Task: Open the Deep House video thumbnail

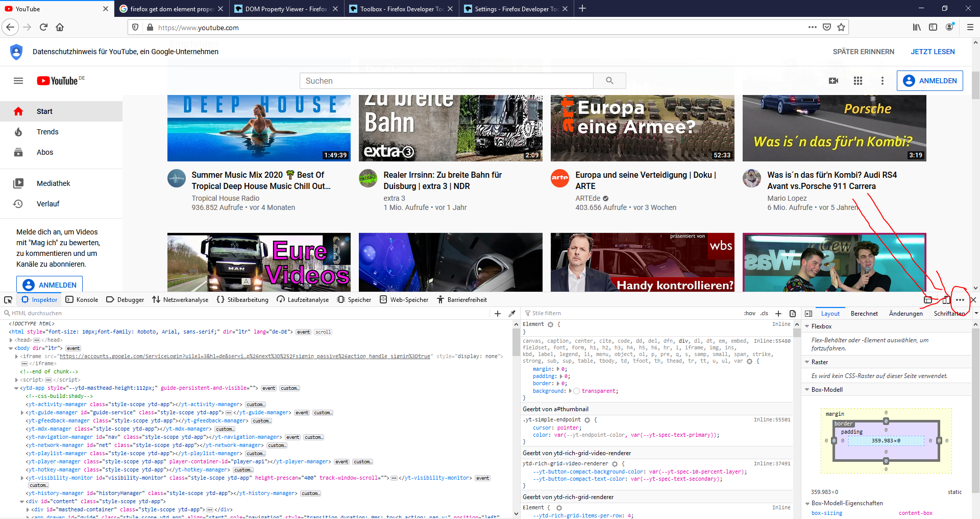Action: pos(259,128)
